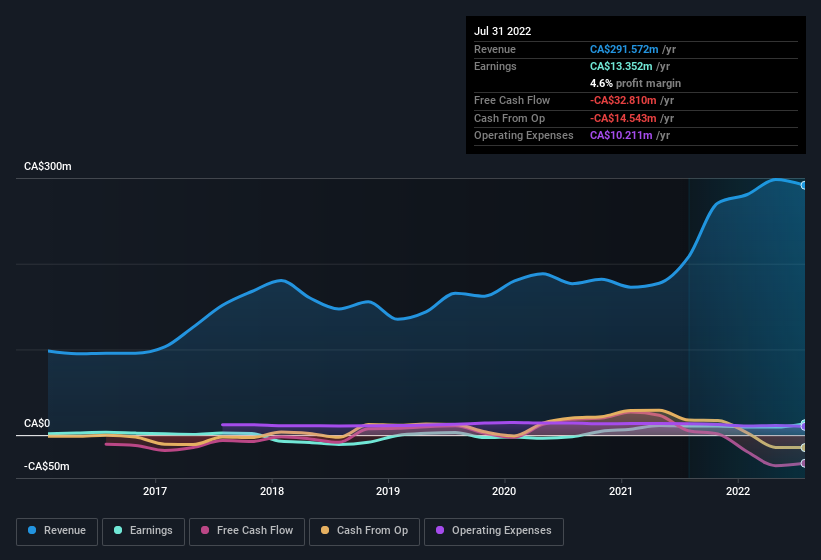
Task: Toggle the Cash From Op legend button
Action: [364, 531]
